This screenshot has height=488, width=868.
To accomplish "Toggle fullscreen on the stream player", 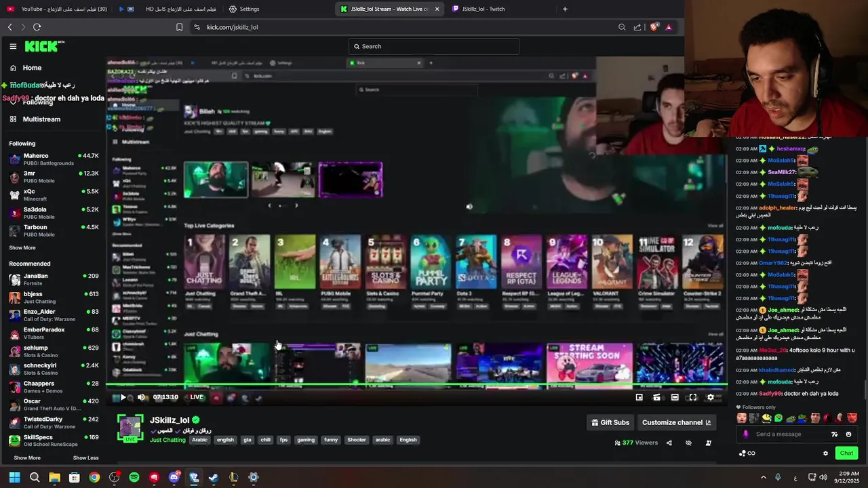I will 692,397.
